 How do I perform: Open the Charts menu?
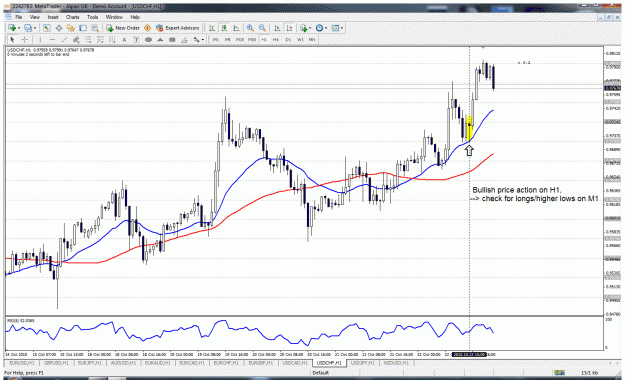(73, 17)
